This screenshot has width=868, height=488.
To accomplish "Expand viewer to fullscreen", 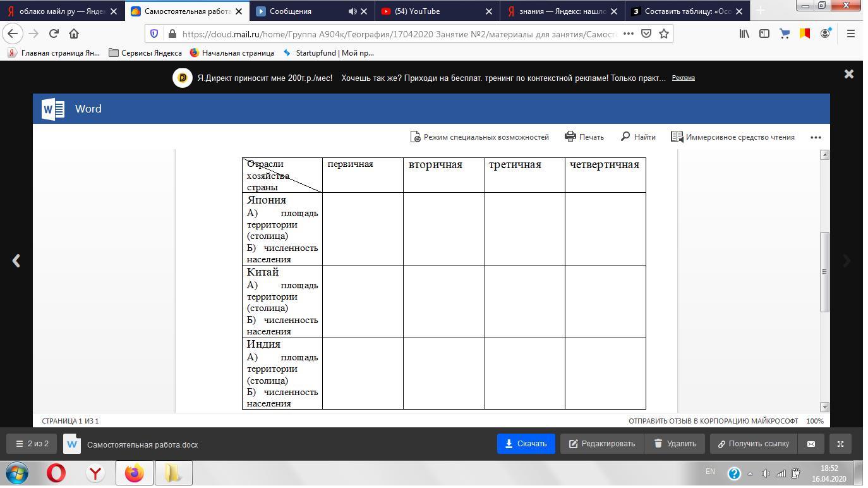I will 840,444.
